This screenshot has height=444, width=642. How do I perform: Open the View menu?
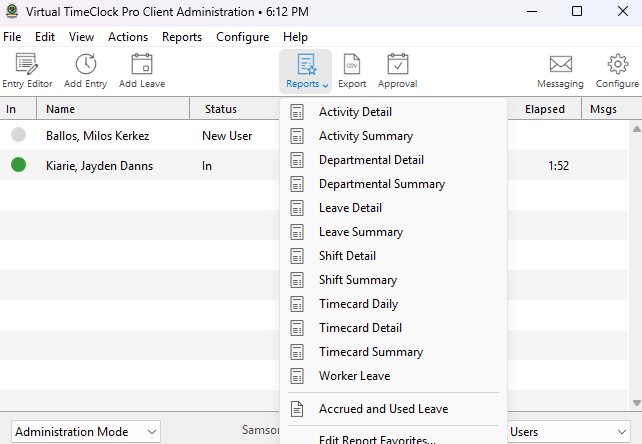point(81,37)
